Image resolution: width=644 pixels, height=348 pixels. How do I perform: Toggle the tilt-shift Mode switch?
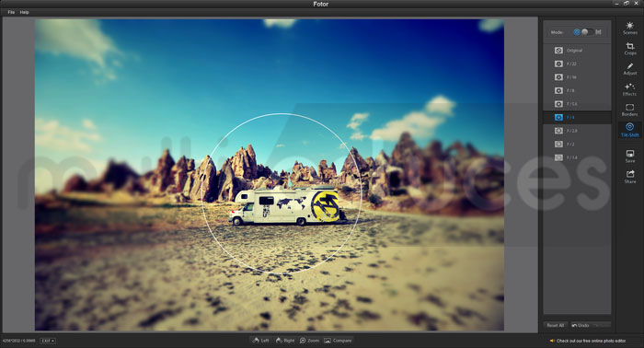[x=587, y=32]
